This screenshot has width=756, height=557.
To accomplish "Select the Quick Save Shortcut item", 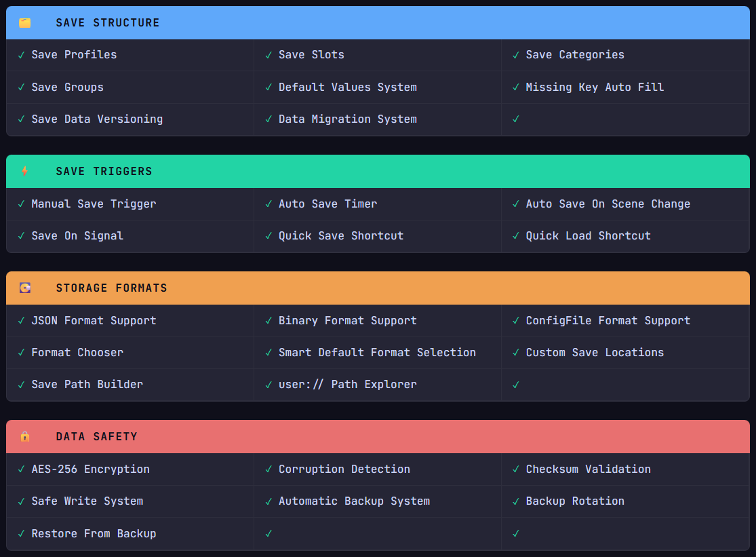I will tap(340, 236).
